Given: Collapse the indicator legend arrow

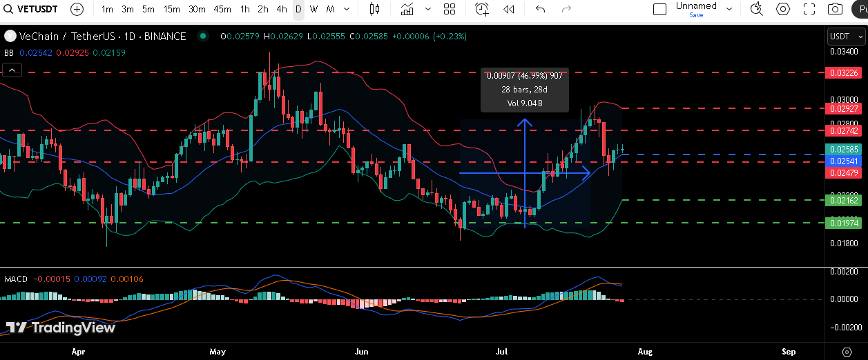Looking at the screenshot, I should pos(12,70).
